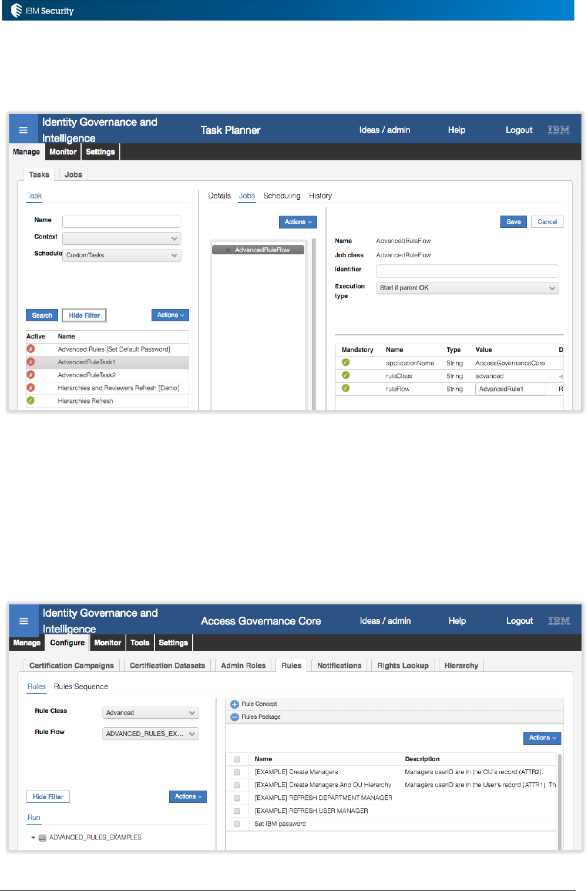This screenshot has width=588, height=891.
Task: Open Actions dropdown beside Hide Filter in Task Planner
Action: pos(170,315)
